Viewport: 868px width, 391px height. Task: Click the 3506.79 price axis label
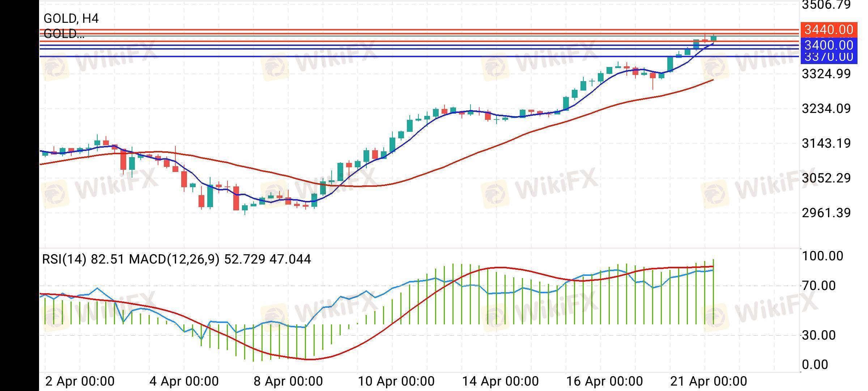coord(826,5)
